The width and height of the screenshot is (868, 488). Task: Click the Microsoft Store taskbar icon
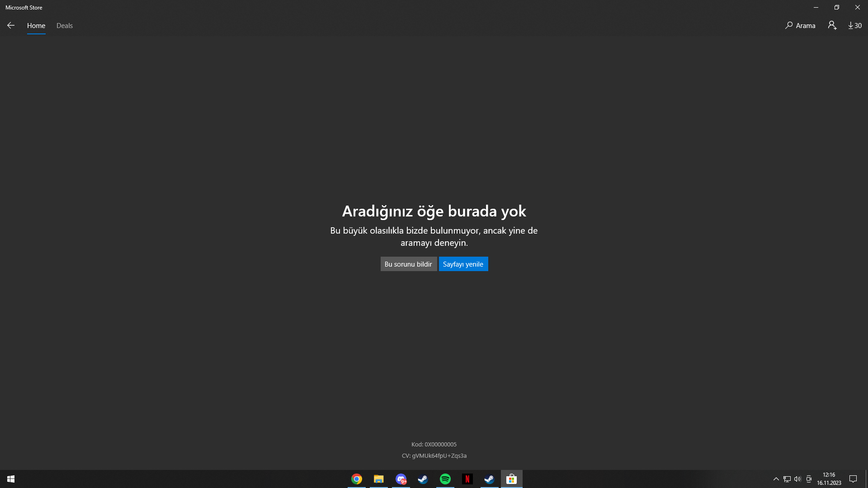pos(512,479)
